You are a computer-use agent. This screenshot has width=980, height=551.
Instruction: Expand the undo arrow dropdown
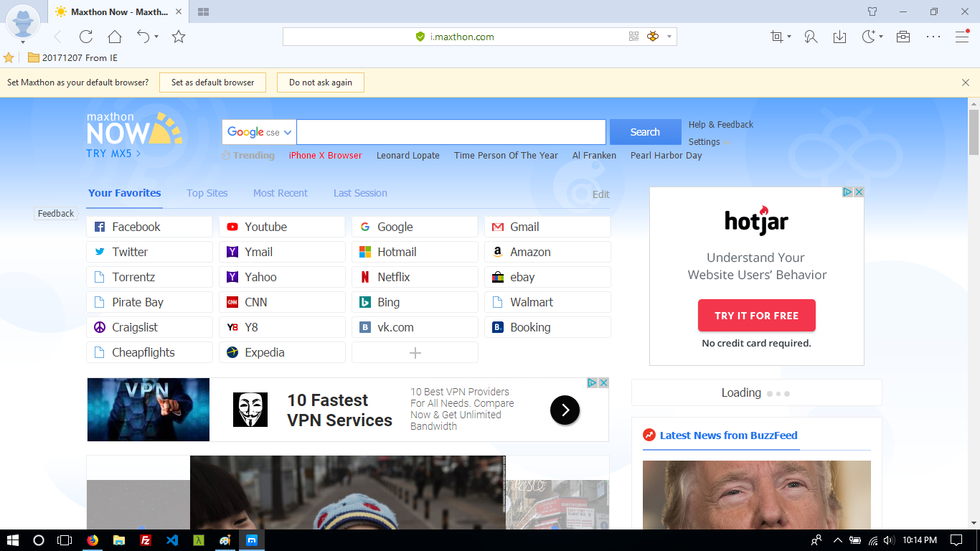pos(156,37)
